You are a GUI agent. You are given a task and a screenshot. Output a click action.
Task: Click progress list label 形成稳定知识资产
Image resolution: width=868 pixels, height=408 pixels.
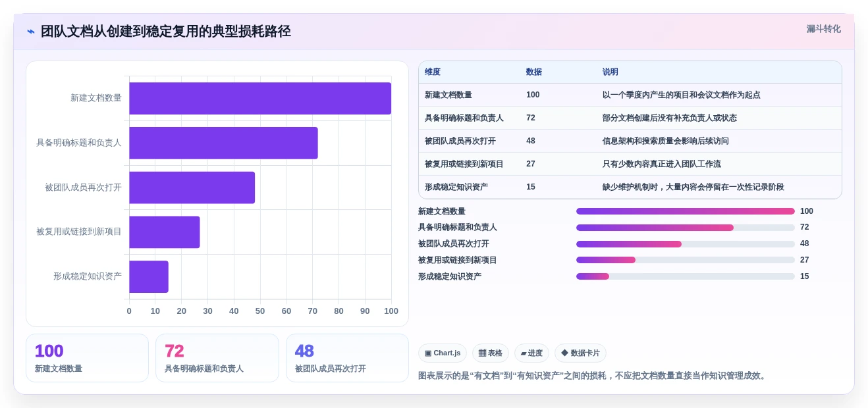tap(450, 276)
